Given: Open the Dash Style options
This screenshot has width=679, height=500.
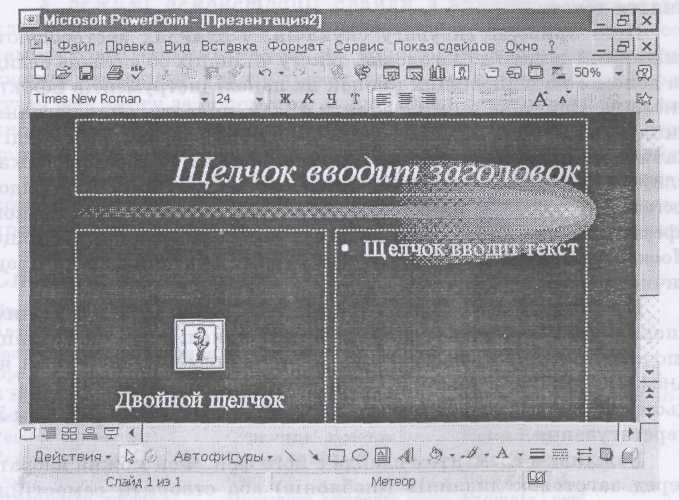Looking at the screenshot, I should 560,454.
